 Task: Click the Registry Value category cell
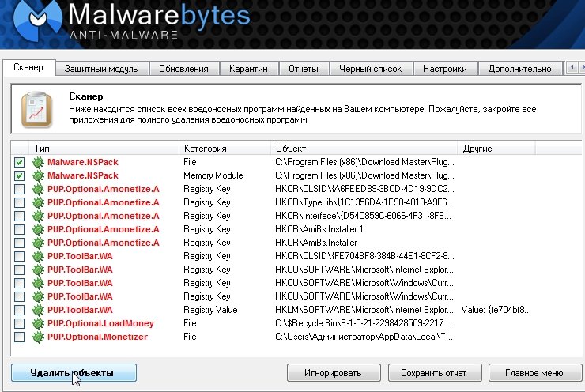point(210,310)
